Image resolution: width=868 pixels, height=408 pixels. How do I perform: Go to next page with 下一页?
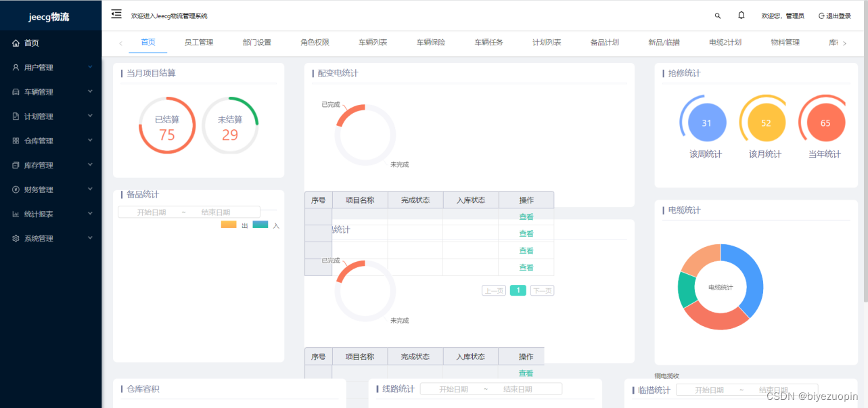(542, 290)
